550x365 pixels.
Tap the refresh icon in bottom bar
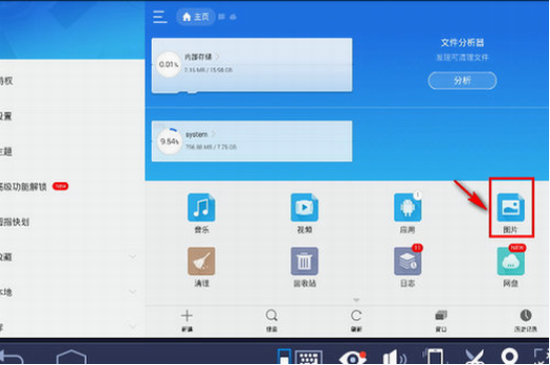[x=356, y=320]
